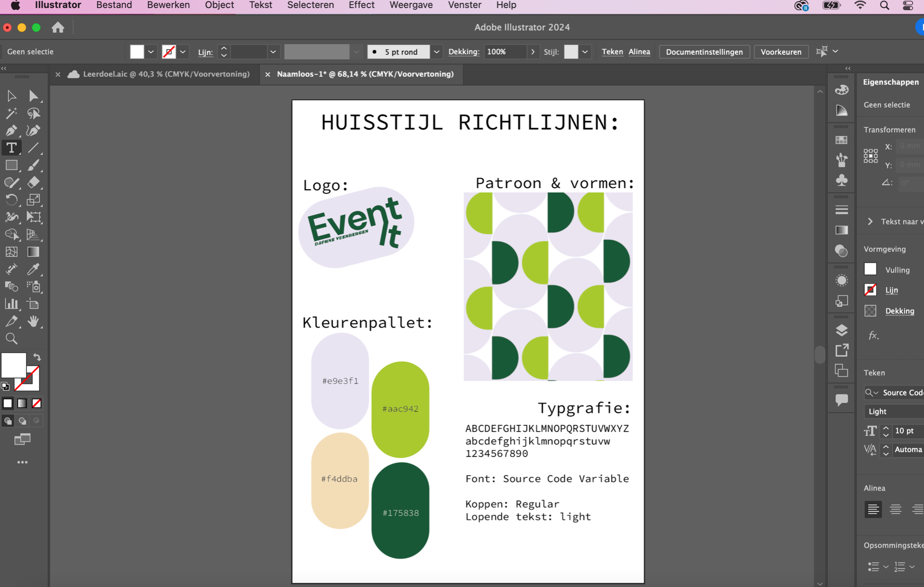This screenshot has height=587, width=924.
Task: Select the Hand tool
Action: pos(33,321)
